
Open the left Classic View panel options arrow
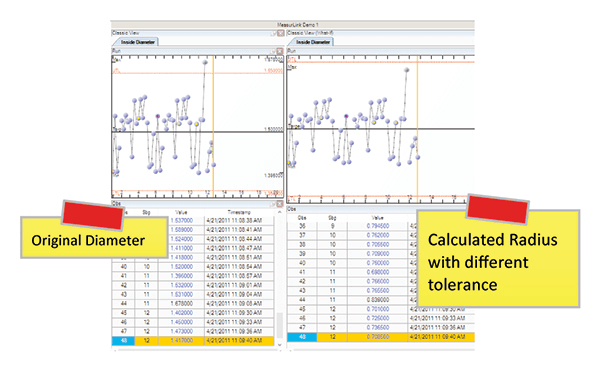(274, 33)
